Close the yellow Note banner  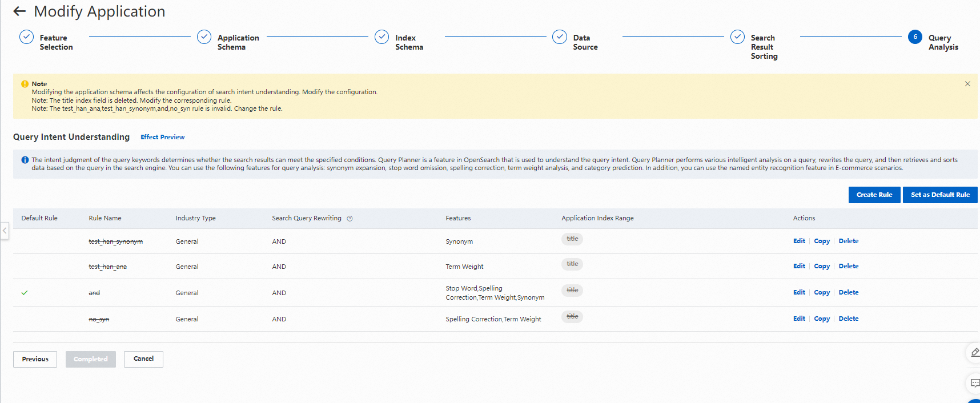[x=967, y=84]
